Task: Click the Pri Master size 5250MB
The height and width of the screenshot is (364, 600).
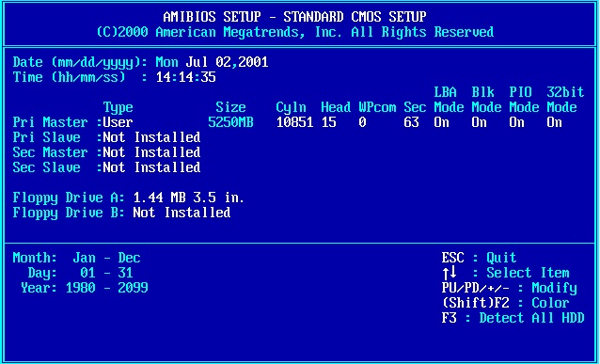Action: [x=230, y=122]
